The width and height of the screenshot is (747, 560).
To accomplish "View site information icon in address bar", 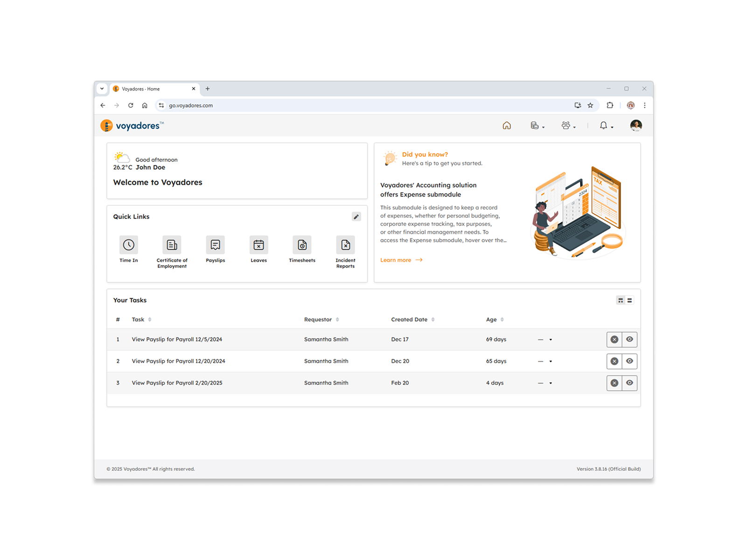I will coord(161,105).
